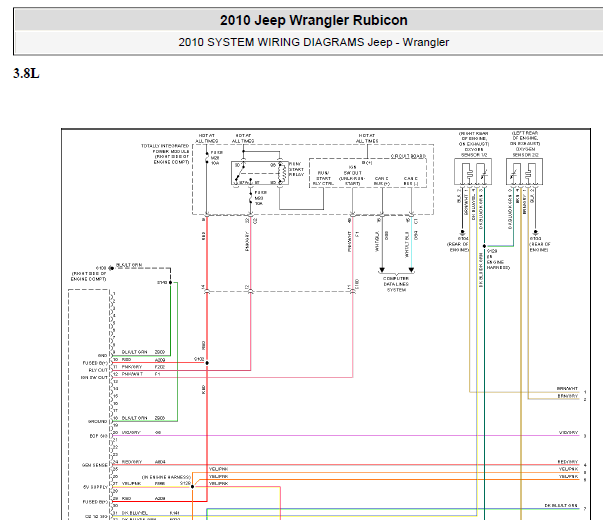Click the S143 splice dot on the green wires
Viewport: 603px width, 520px height.
[x=170, y=282]
